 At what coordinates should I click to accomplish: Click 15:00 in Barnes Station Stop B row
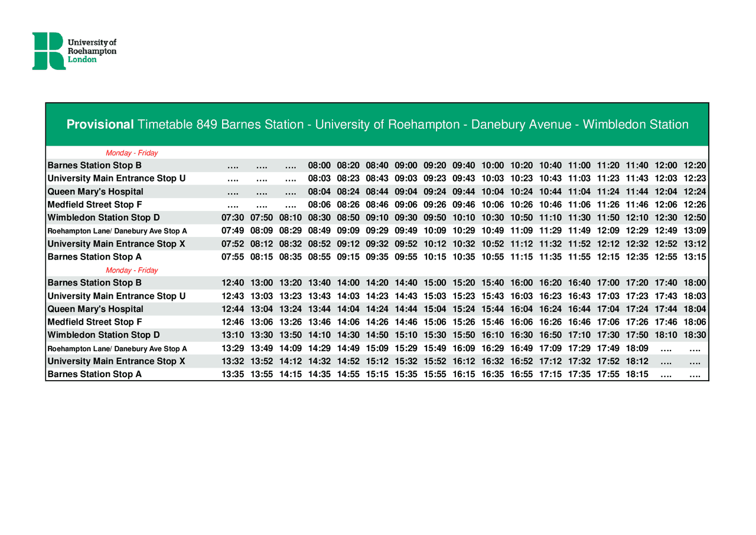435,283
